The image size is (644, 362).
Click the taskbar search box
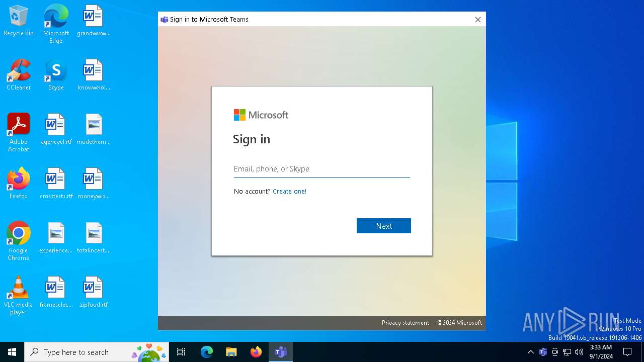97,352
